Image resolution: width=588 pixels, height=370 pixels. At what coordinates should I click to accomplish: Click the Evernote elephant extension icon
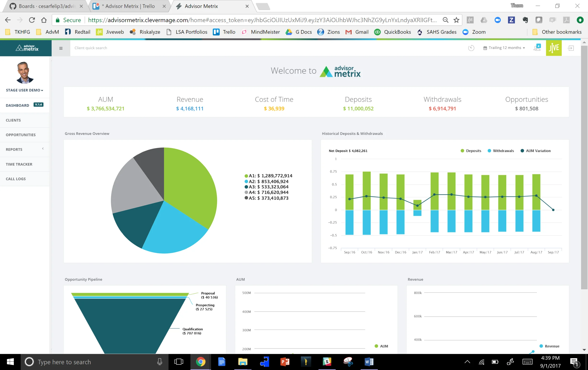525,20
